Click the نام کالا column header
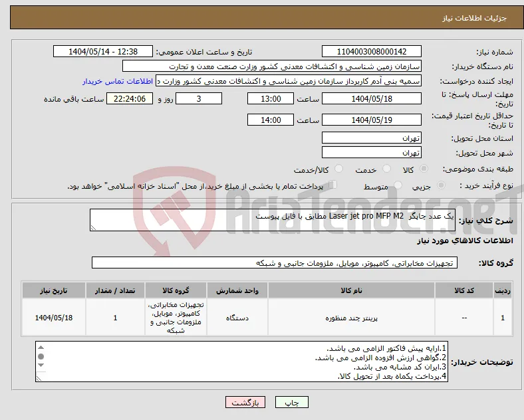The image size is (524, 420). [351, 290]
